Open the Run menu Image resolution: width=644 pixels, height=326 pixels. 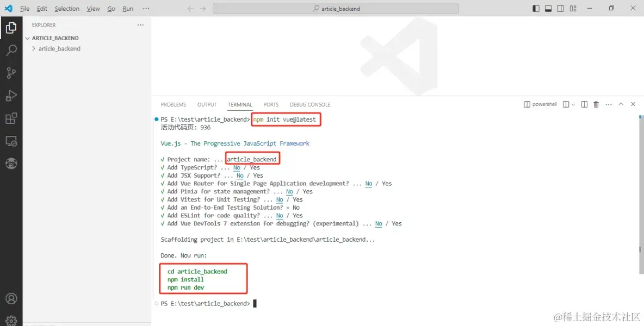pyautogui.click(x=128, y=9)
